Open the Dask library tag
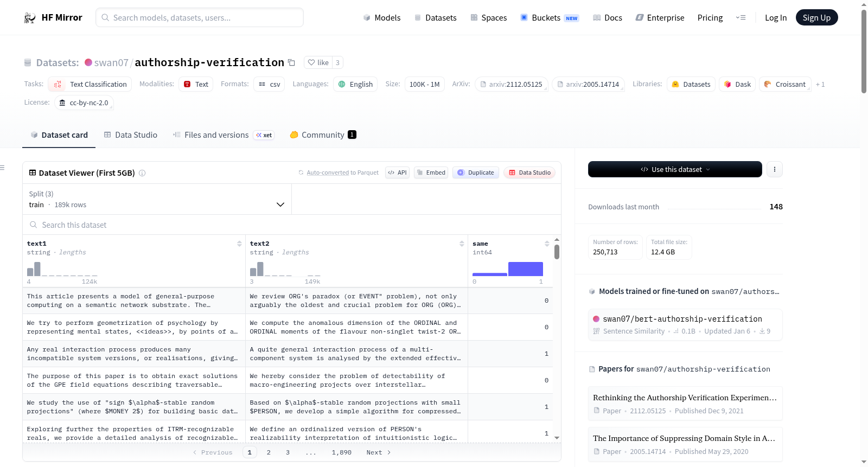Image resolution: width=868 pixels, height=467 pixels. tap(737, 84)
